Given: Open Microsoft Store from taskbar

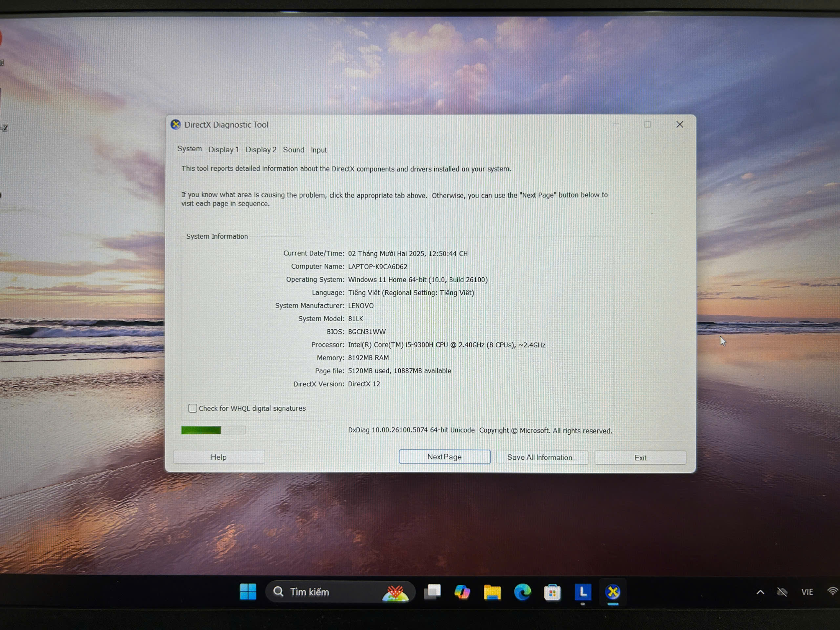Looking at the screenshot, I should 552,592.
